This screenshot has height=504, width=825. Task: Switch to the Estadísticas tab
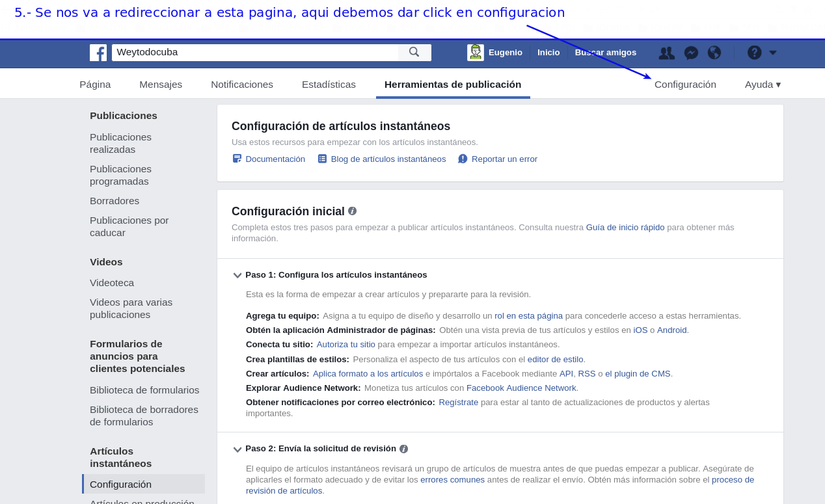coord(329,84)
